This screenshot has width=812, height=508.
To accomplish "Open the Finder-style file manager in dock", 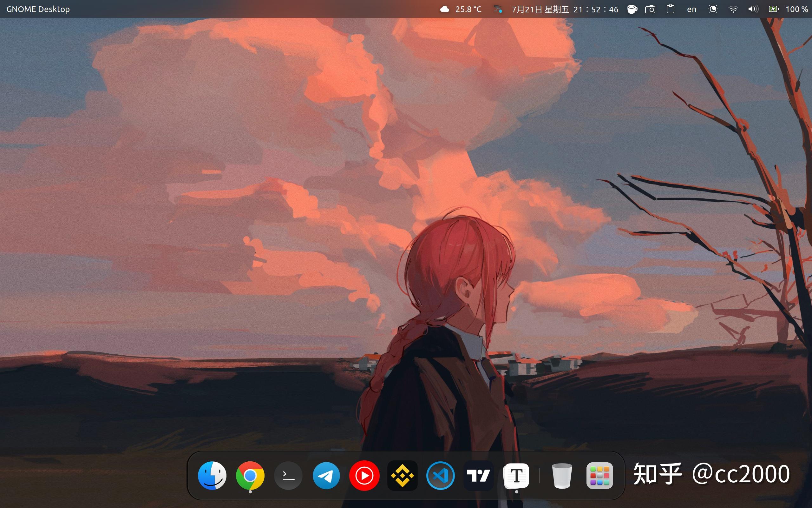I will 212,475.
